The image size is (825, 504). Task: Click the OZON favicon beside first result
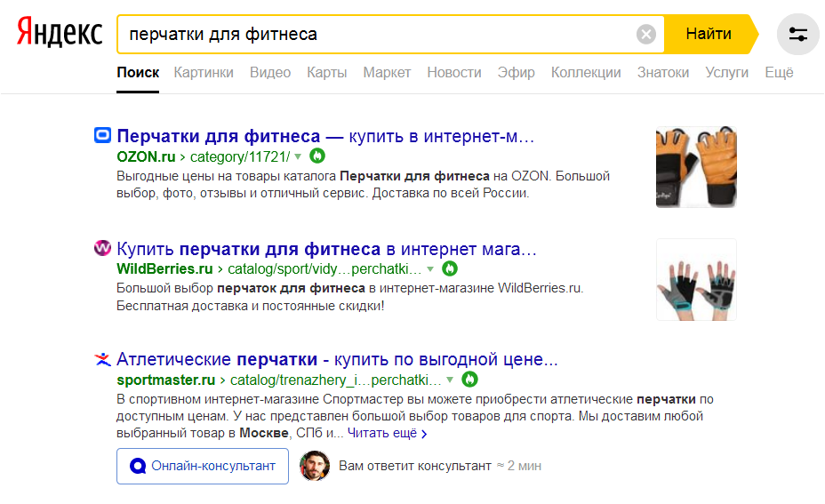pyautogui.click(x=102, y=136)
